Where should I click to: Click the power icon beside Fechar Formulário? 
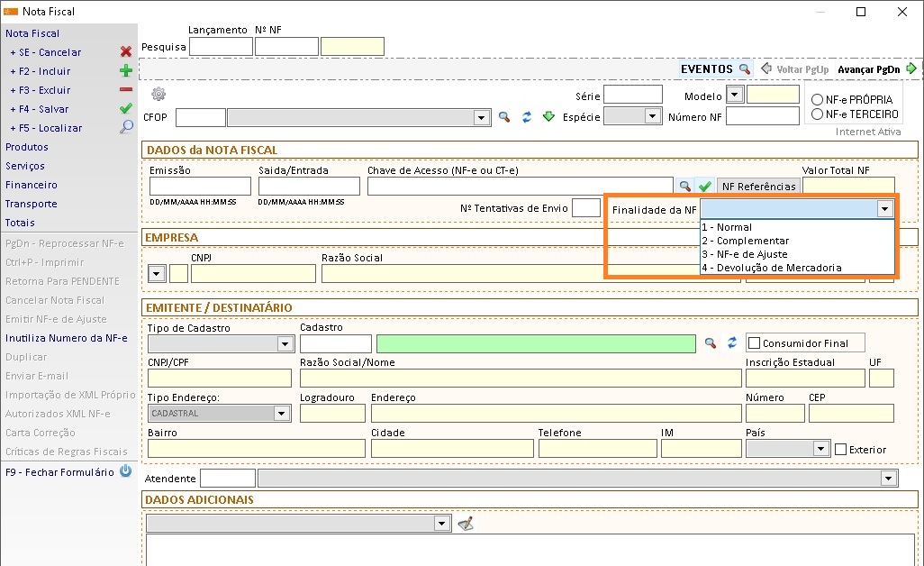point(125,471)
